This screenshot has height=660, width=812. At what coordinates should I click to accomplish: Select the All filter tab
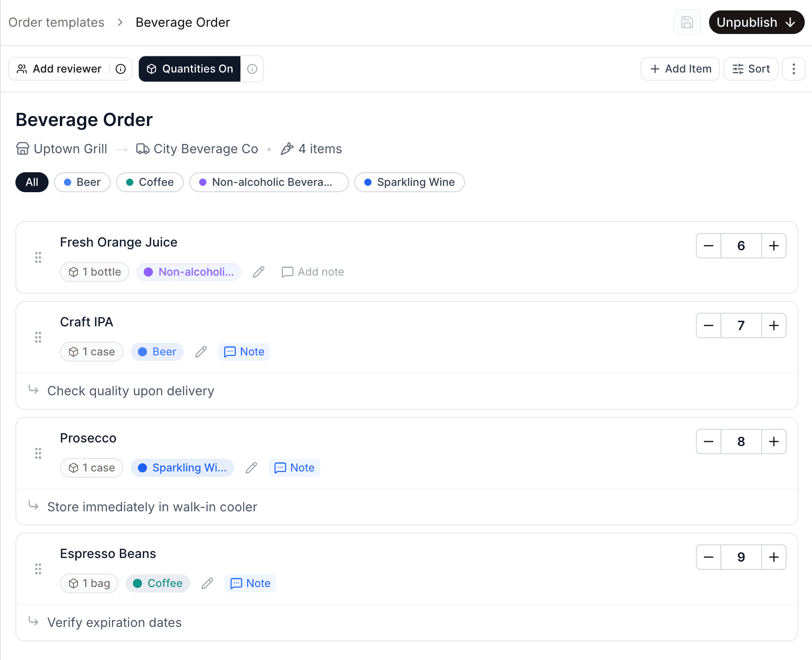tap(32, 182)
